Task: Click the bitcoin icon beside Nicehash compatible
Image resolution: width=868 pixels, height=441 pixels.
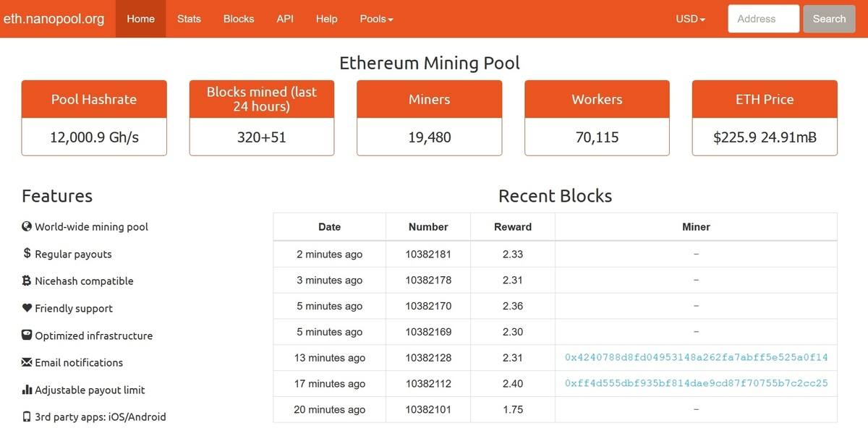Action: 27,281
